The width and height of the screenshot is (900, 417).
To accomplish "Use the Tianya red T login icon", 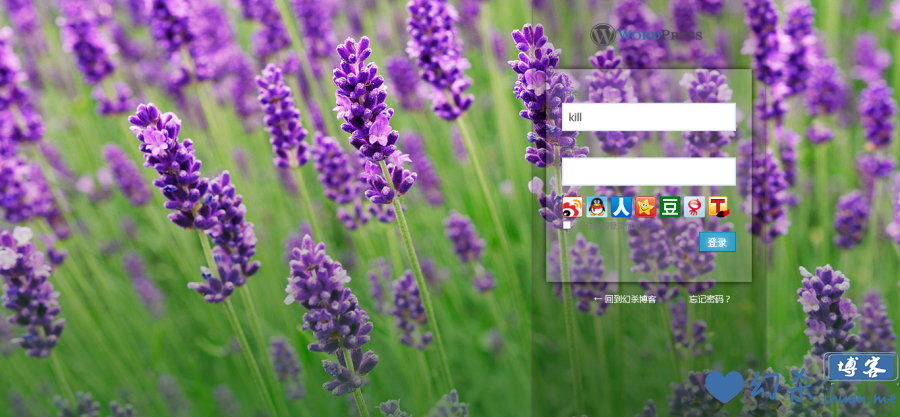I will [x=718, y=207].
